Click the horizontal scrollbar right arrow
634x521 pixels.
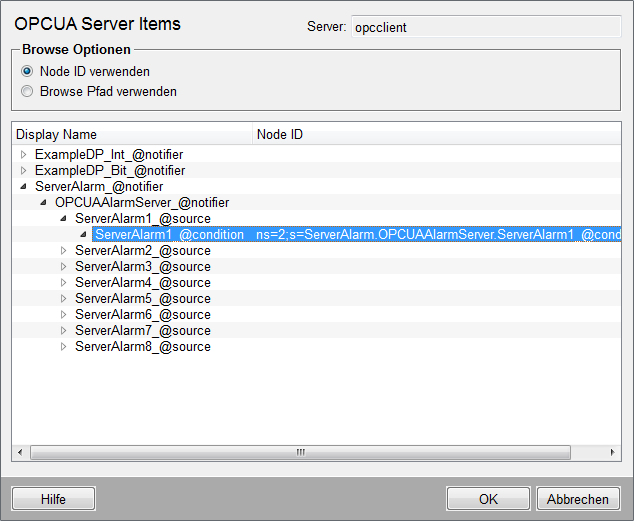(x=613, y=452)
